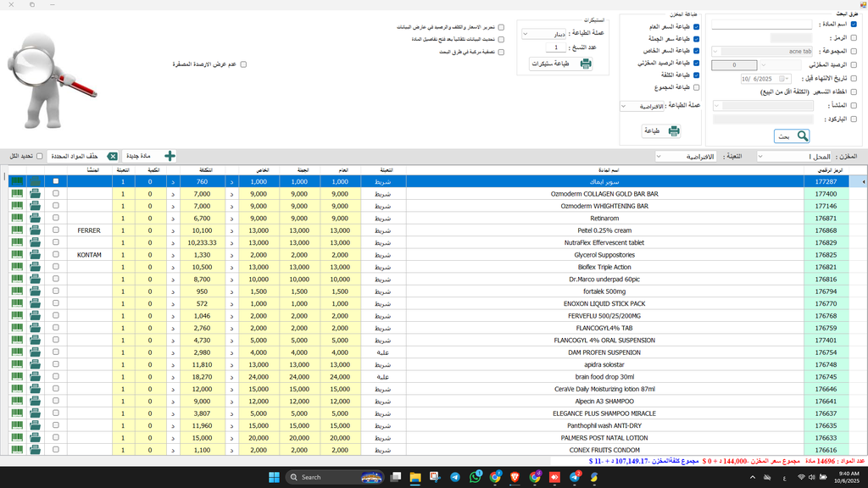Open the التعبئة الافتراضية dropdown
Image resolution: width=868 pixels, height=488 pixels.
click(x=659, y=156)
